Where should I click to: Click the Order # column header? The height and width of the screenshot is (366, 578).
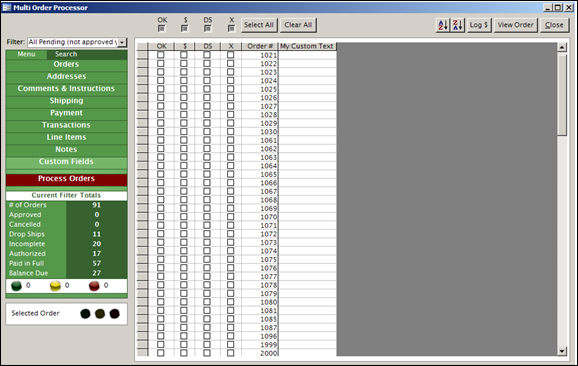(260, 46)
